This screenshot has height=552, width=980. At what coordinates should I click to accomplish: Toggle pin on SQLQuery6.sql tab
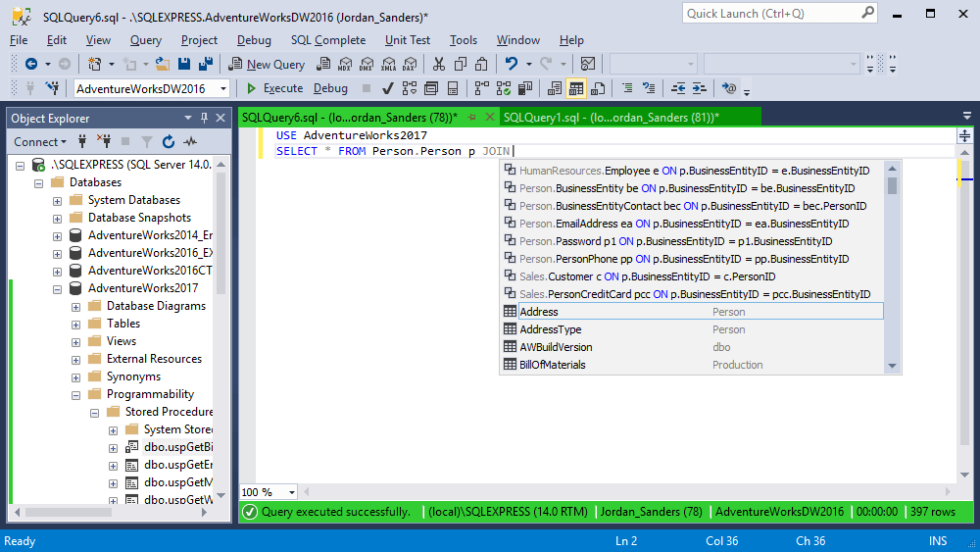click(x=471, y=118)
